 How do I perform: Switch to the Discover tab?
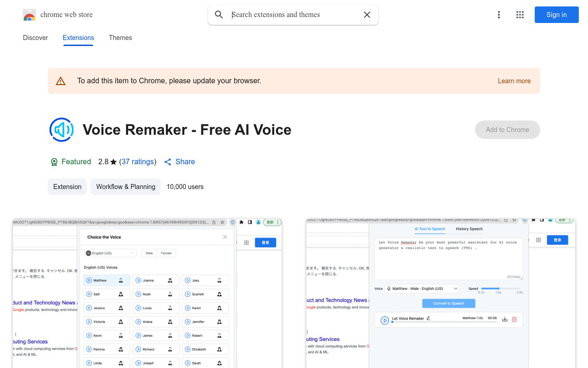click(x=35, y=38)
